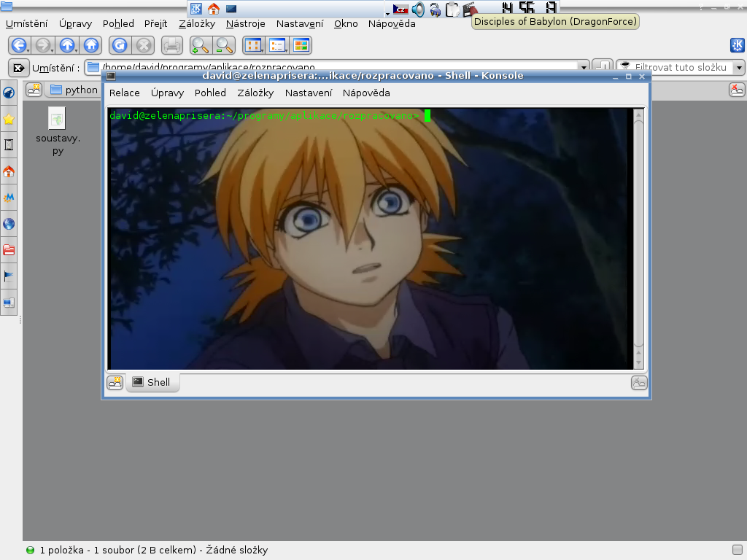747x560 pixels.
Task: Close the current Konsole session tab
Action: pos(639,382)
